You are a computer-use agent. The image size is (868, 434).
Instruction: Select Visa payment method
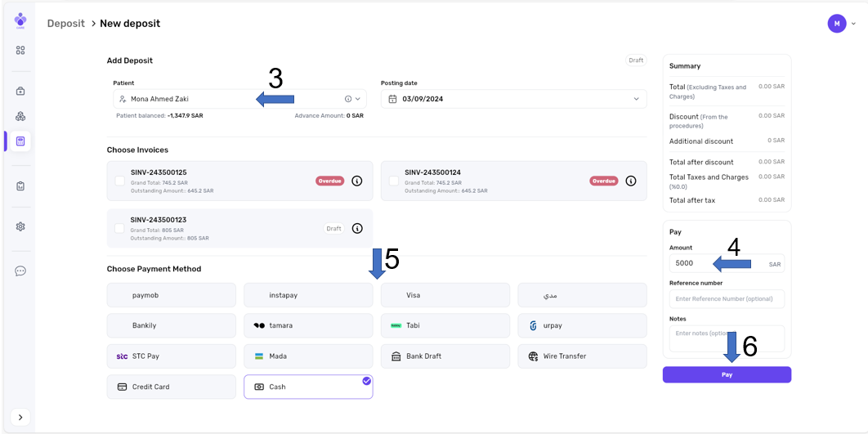(445, 295)
